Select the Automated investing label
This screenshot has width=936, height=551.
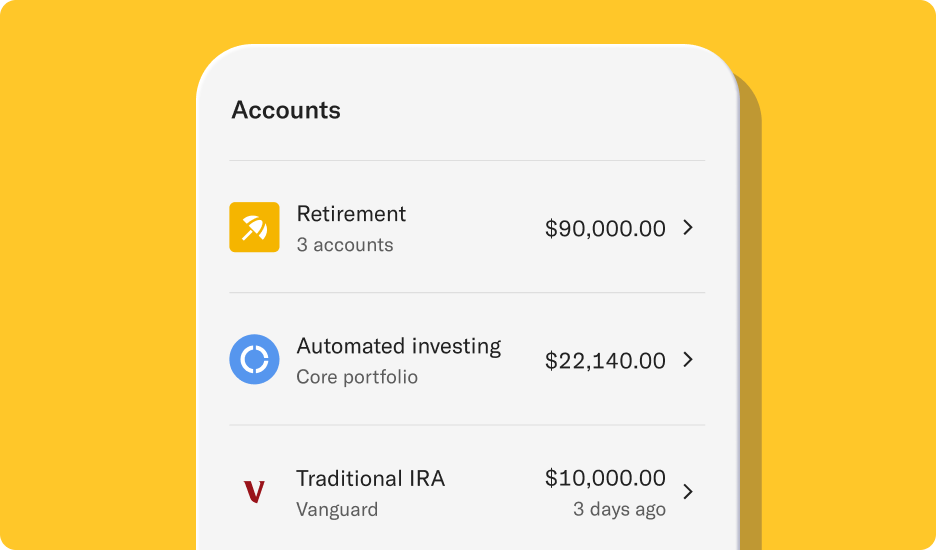pos(398,346)
